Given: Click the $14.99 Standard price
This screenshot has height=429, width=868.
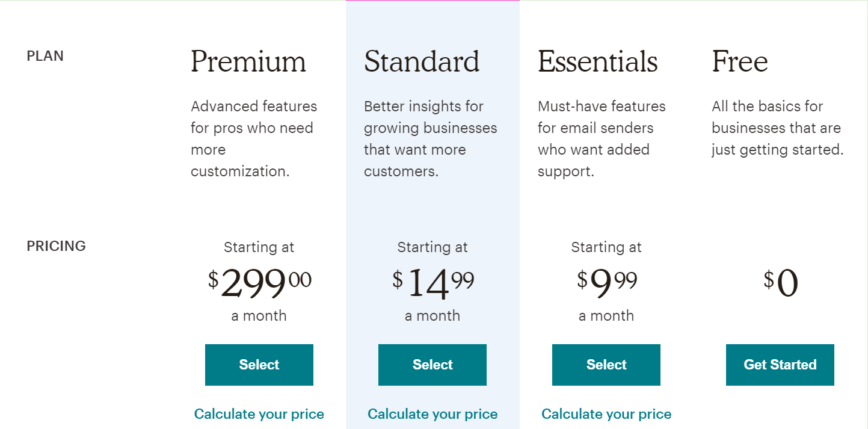Looking at the screenshot, I should click(x=432, y=283).
